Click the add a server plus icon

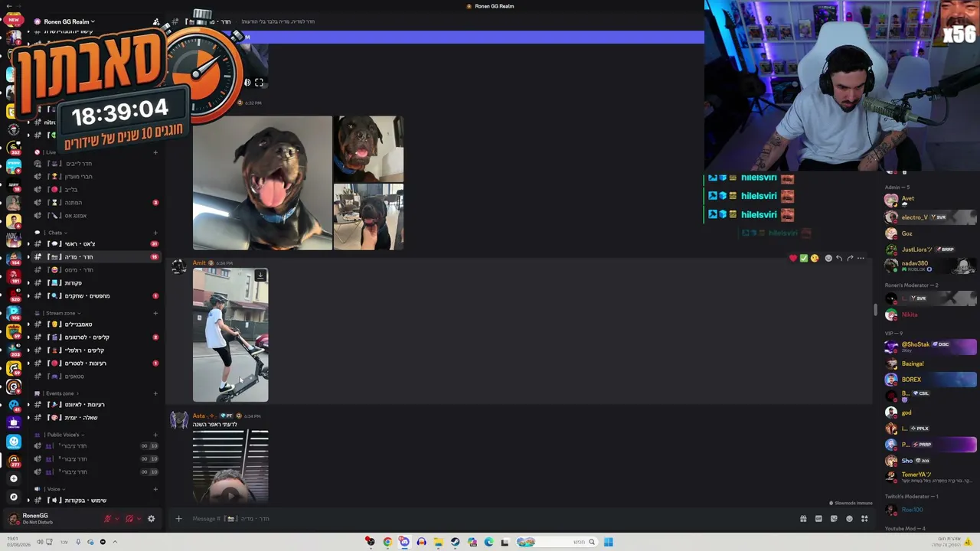(x=13, y=478)
